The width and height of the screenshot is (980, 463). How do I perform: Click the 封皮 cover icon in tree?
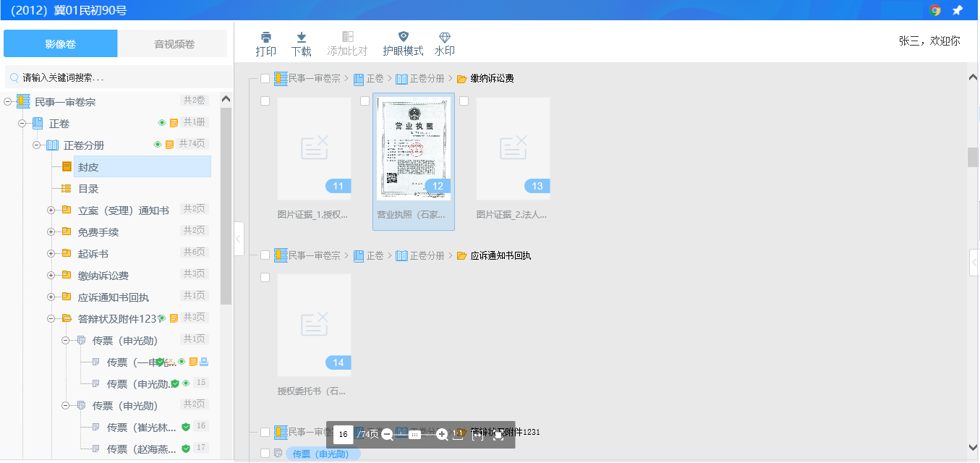pos(67,167)
